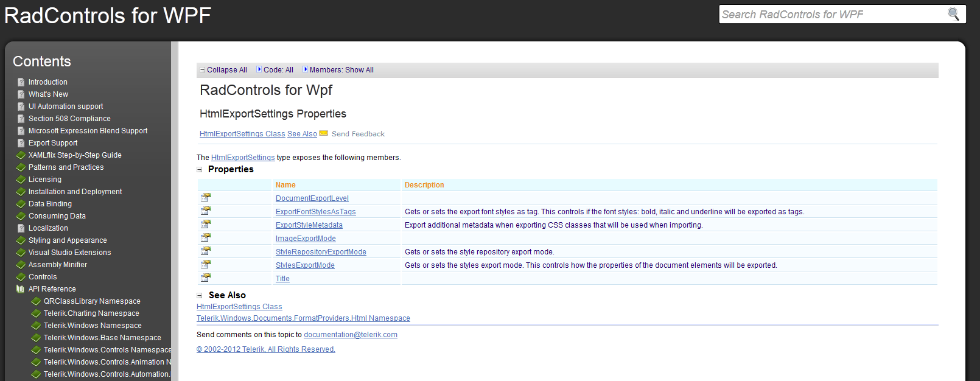Click the Introduction page icon
Viewport: 980px width, 381px height.
[x=21, y=82]
